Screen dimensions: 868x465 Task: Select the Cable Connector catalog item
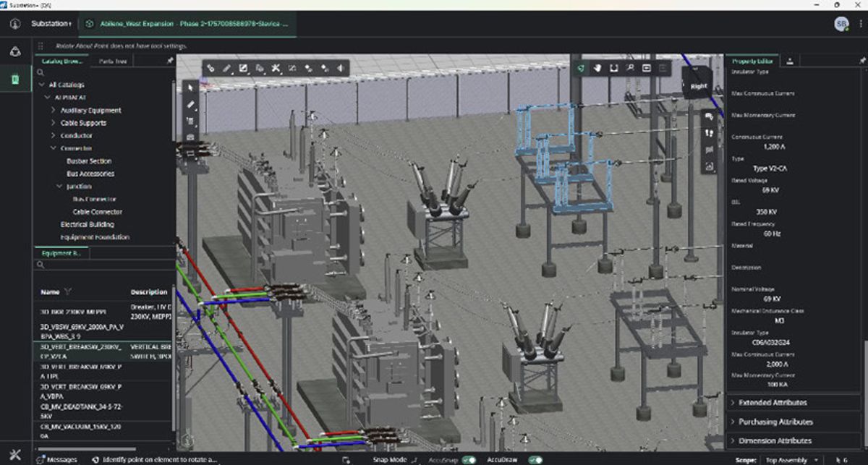pos(97,212)
